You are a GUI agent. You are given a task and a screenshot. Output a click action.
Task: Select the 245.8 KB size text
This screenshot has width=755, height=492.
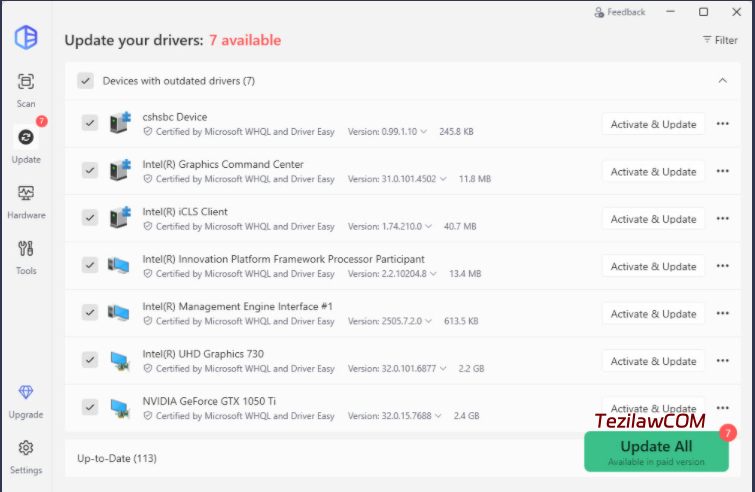[x=456, y=131]
